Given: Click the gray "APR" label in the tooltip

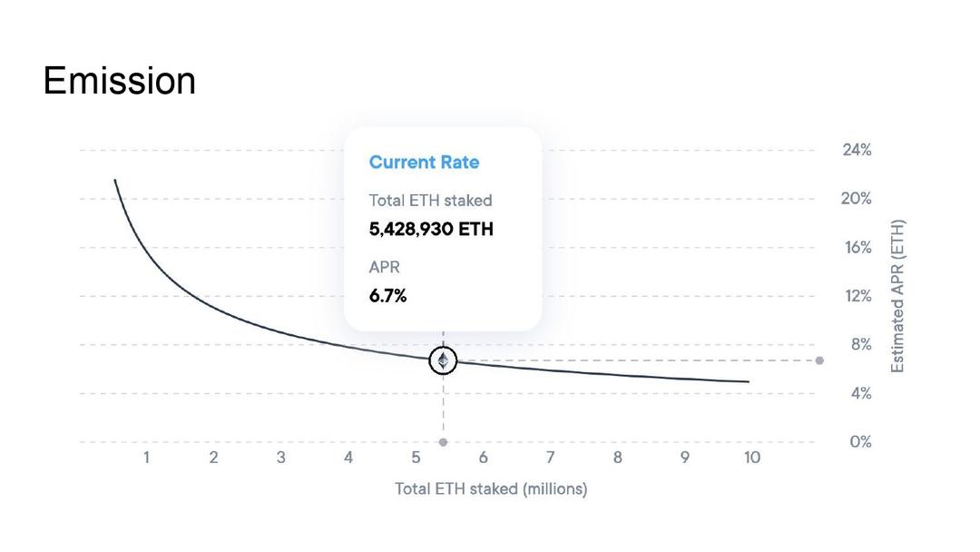Looking at the screenshot, I should click(384, 268).
